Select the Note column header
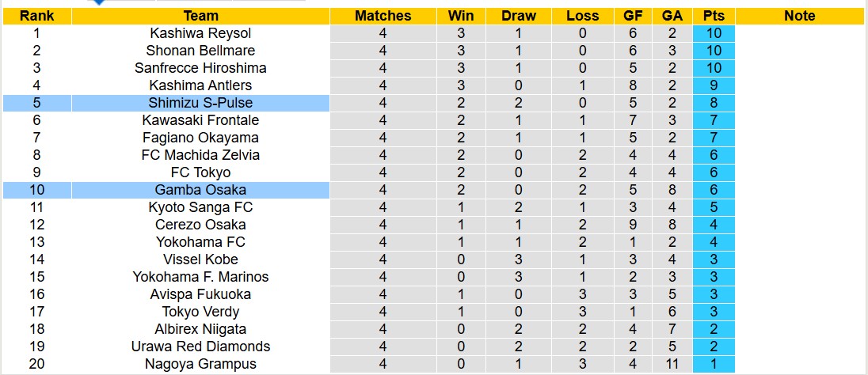The height and width of the screenshot is (375, 868). [800, 16]
